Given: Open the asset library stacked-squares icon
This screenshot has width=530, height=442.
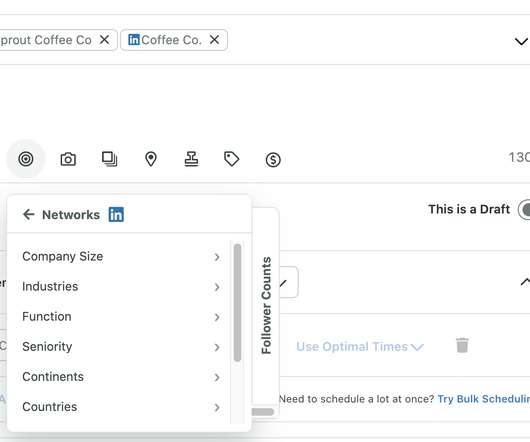Looking at the screenshot, I should point(109,159).
